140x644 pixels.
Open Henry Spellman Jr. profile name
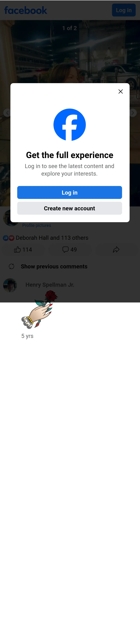point(50,285)
